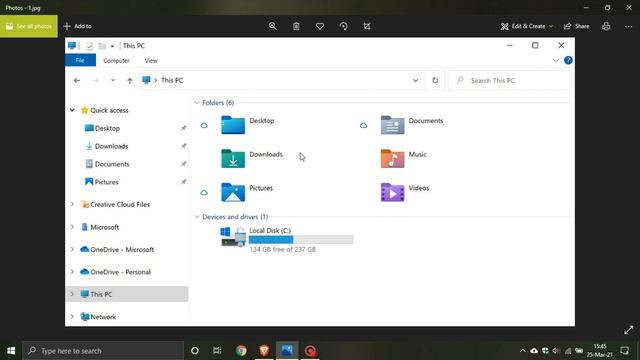This screenshot has width=640, height=360.
Task: Open the Photos app taskbar icon
Action: pyautogui.click(x=287, y=351)
